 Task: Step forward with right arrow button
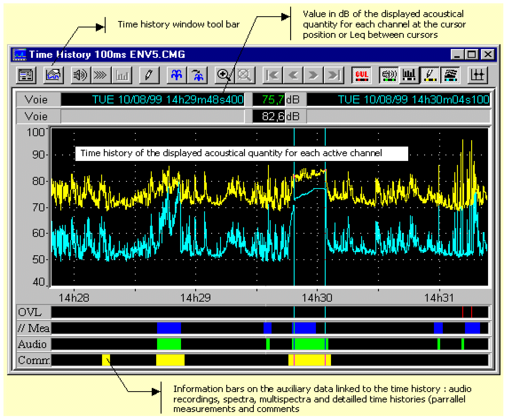click(313, 75)
